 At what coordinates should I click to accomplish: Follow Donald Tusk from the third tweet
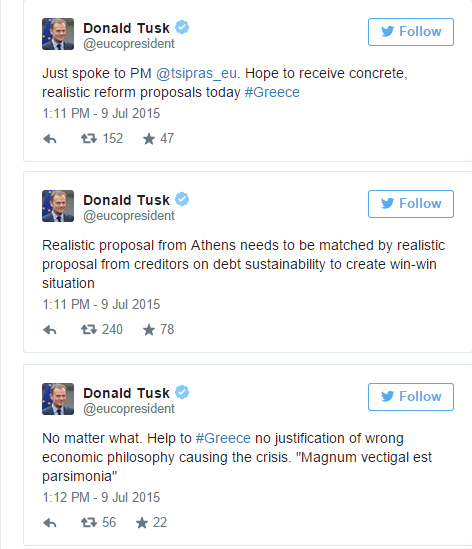pyautogui.click(x=411, y=397)
